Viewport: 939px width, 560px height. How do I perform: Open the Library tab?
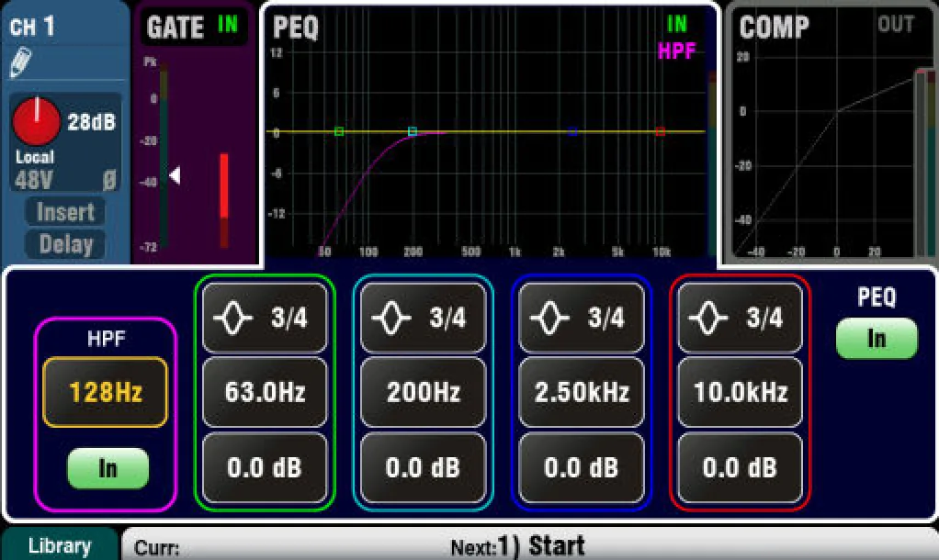point(60,545)
